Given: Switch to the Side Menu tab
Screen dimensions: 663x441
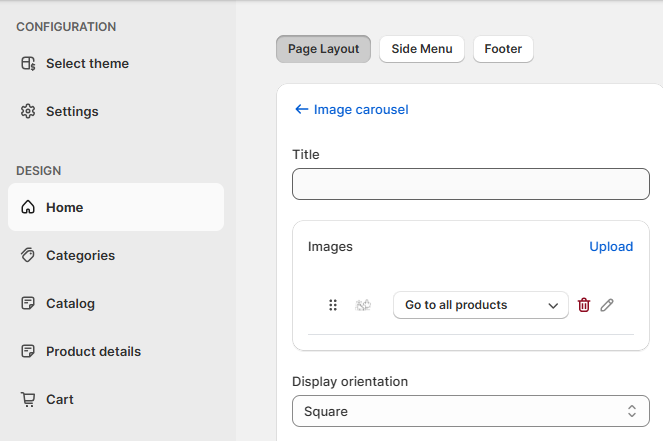Looking at the screenshot, I should [422, 49].
